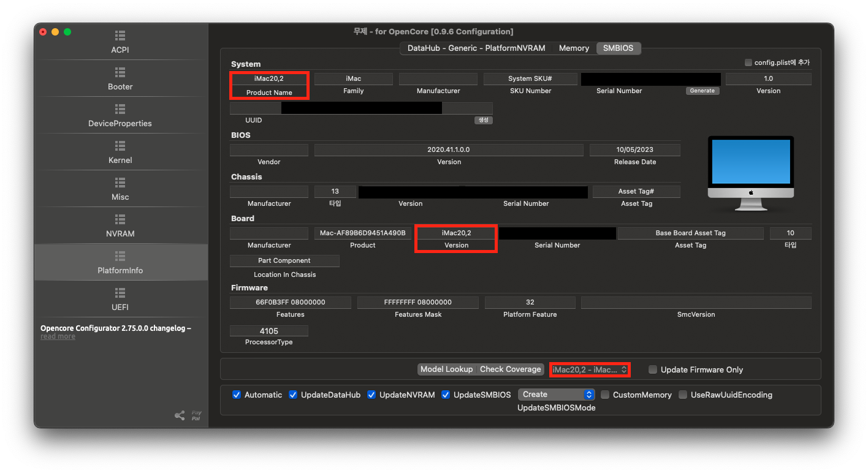Screen dimensions: 868x473
Task: Open the ACPI section list icon
Action: click(x=120, y=36)
